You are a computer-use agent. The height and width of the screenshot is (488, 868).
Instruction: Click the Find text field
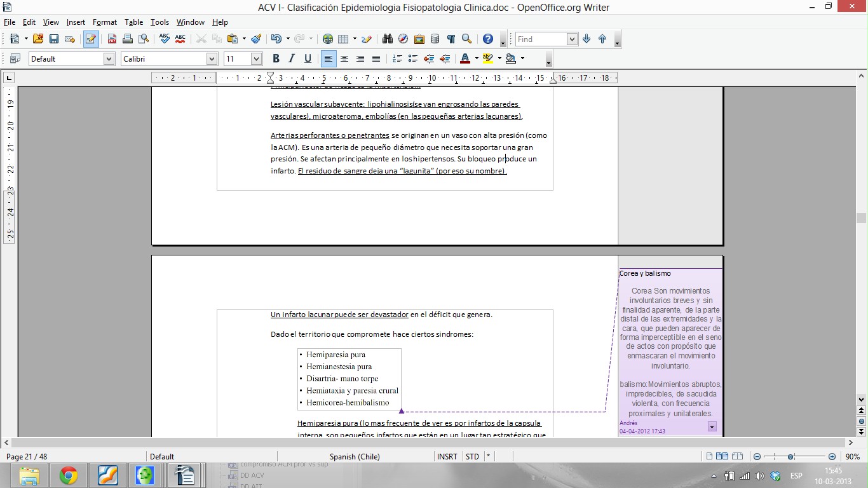pyautogui.click(x=540, y=39)
